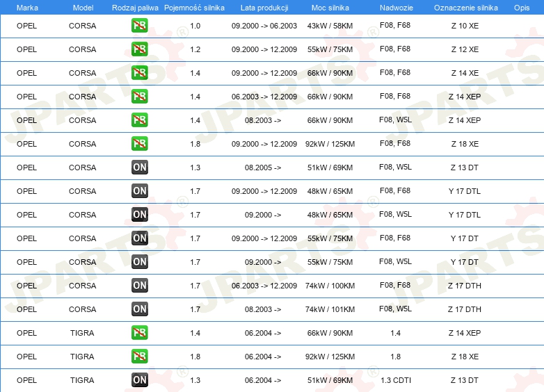Click the 08.2003 -> date in Z 14 XEP row
The height and width of the screenshot is (392, 544).
(x=263, y=120)
